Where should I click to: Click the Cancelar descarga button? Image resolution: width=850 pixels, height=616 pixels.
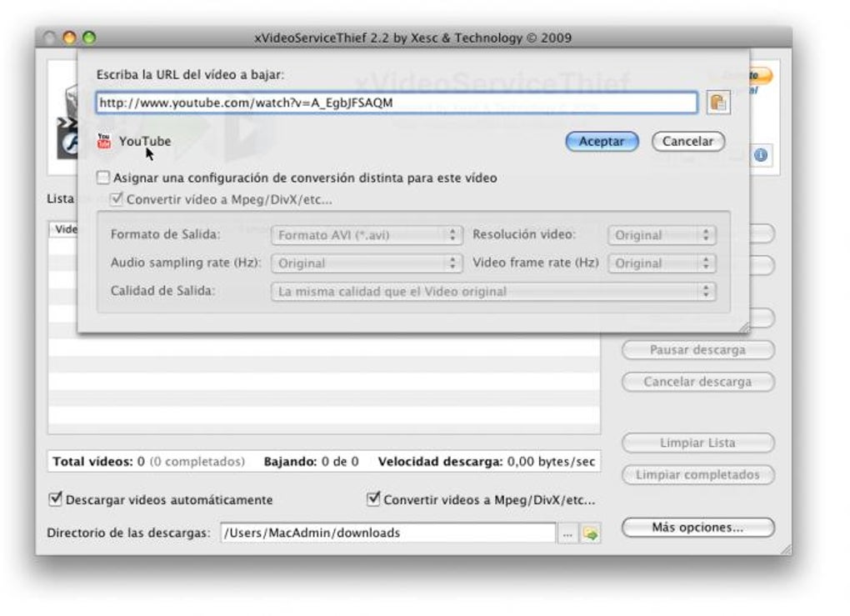[697, 382]
